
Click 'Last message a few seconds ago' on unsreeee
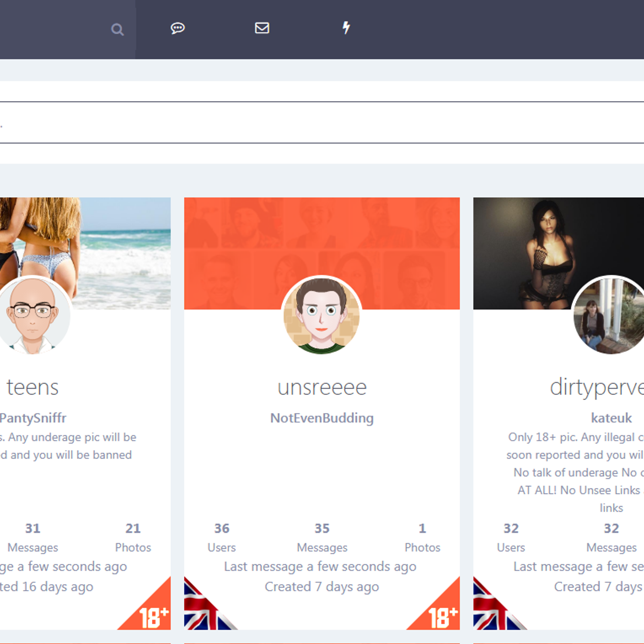pyautogui.click(x=320, y=567)
